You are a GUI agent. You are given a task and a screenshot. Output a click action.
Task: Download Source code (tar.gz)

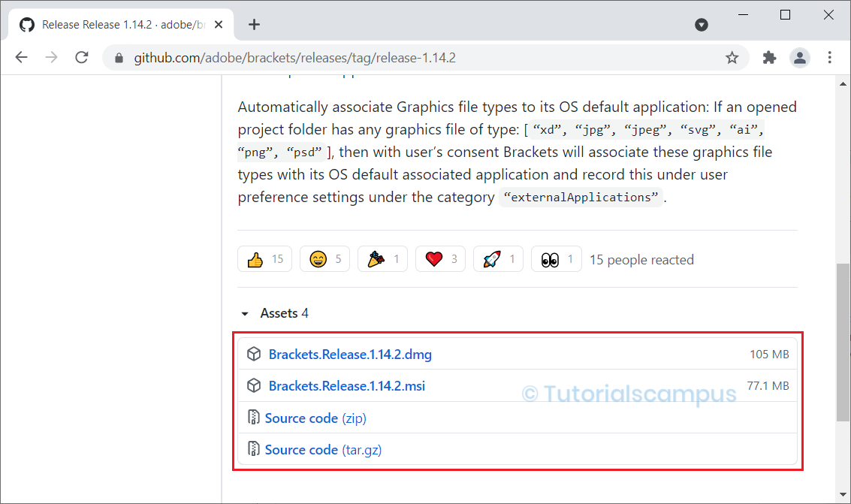tap(323, 450)
